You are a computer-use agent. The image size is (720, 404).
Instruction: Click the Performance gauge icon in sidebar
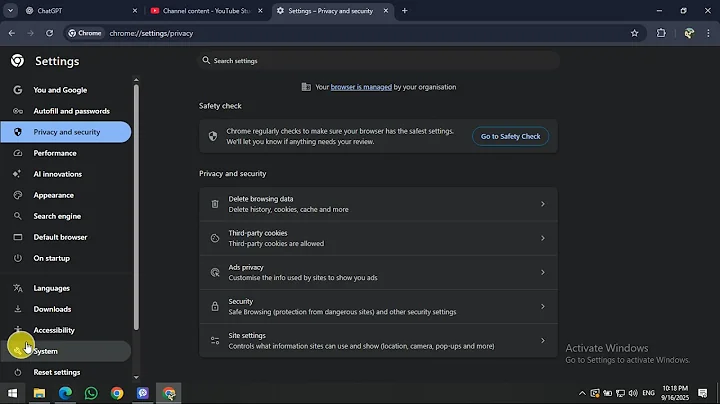tap(18, 153)
